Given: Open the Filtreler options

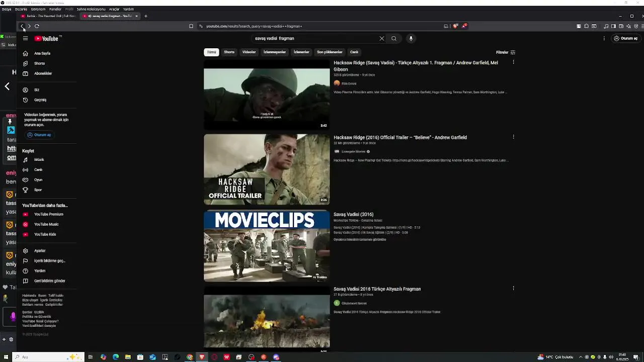Looking at the screenshot, I should point(506,52).
